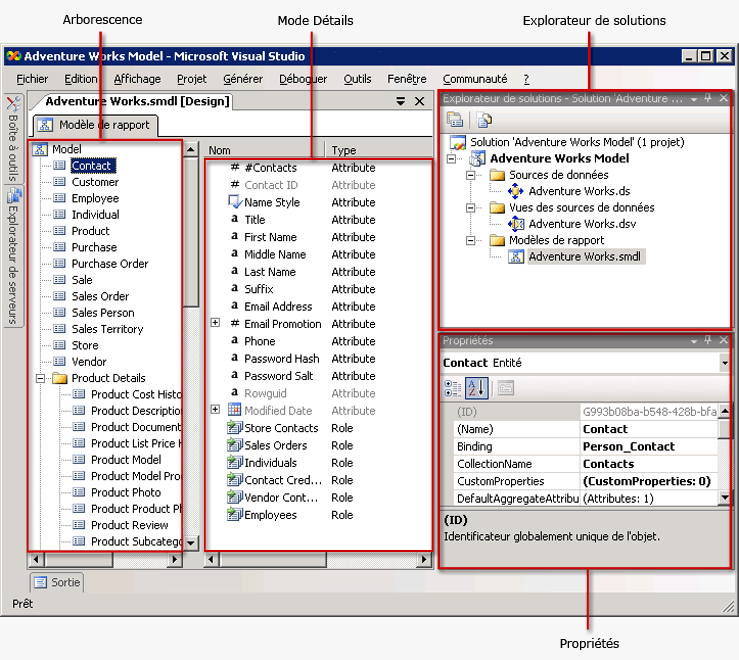The width and height of the screenshot is (739, 660).
Task: Open the Communauté menu
Action: (475, 79)
